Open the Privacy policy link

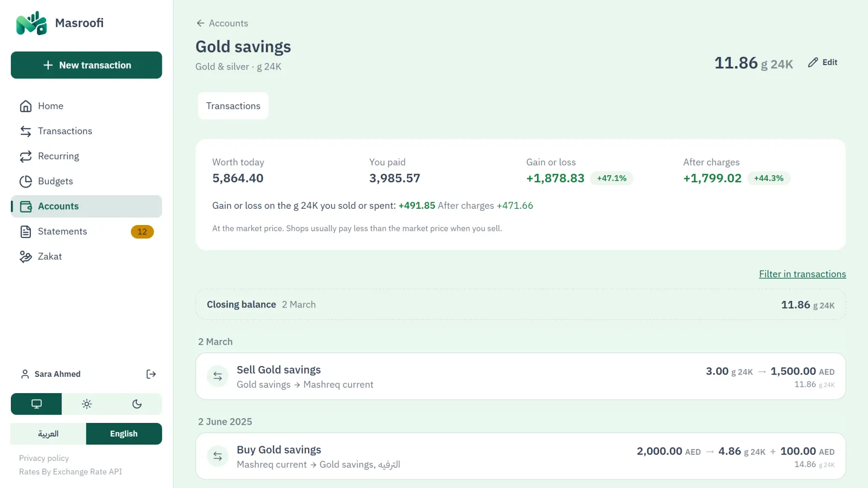coord(44,458)
